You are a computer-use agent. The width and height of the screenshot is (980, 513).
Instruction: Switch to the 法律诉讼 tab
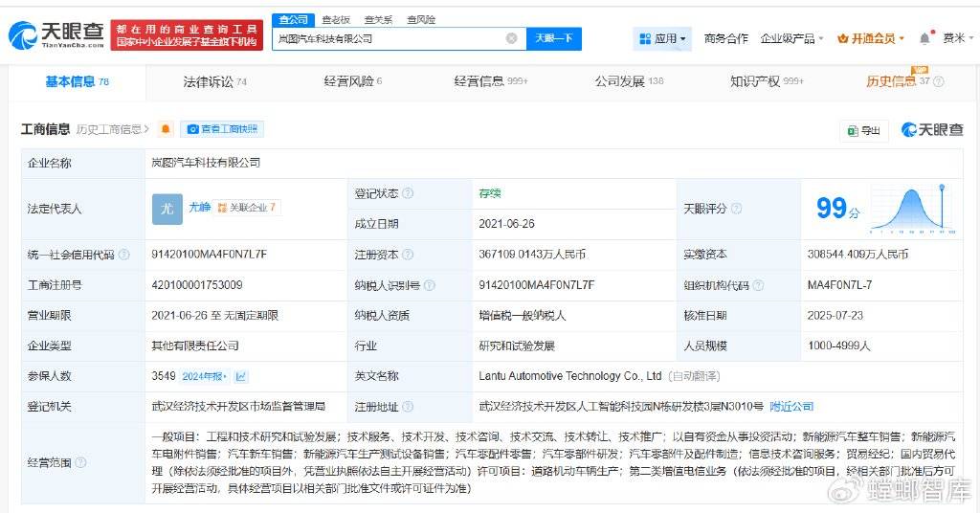pos(214,82)
